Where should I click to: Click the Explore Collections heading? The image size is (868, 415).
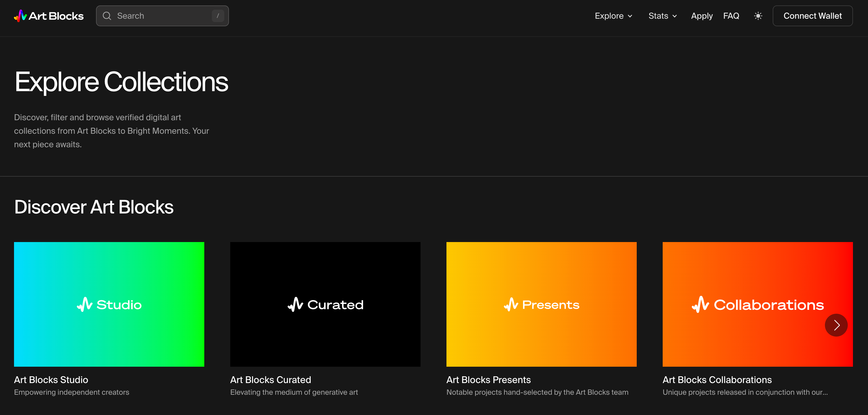tap(121, 82)
